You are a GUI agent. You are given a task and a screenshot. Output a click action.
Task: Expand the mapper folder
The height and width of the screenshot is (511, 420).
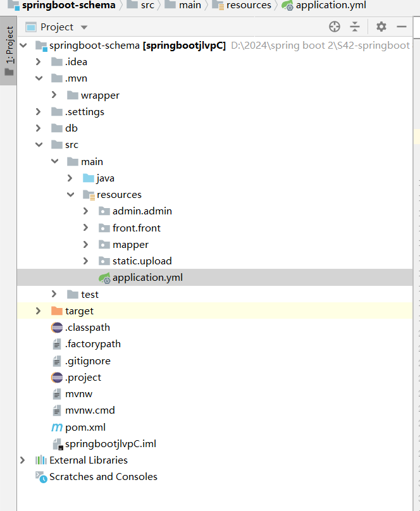85,244
